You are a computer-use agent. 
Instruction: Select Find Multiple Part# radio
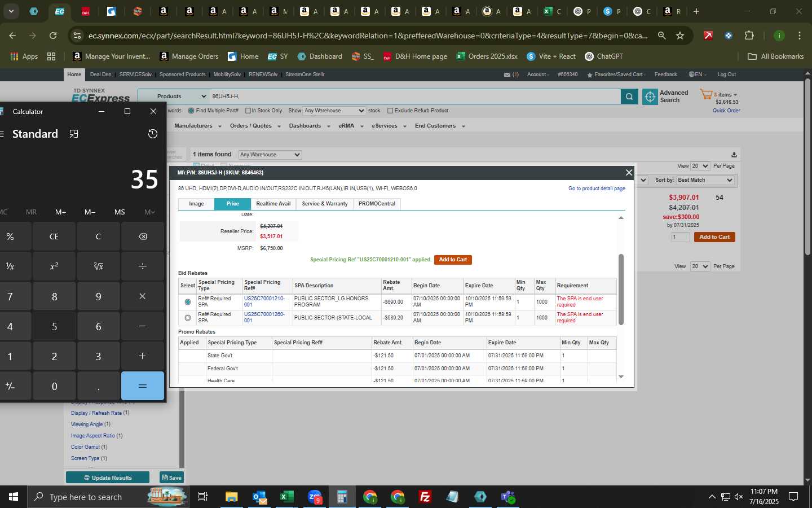coord(191,111)
